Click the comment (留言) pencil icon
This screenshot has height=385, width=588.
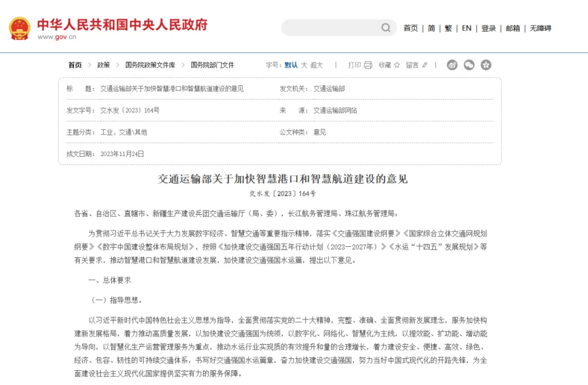coord(425,65)
